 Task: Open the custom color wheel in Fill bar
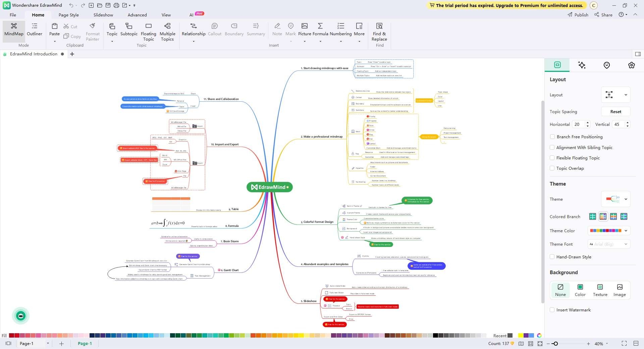point(539,336)
